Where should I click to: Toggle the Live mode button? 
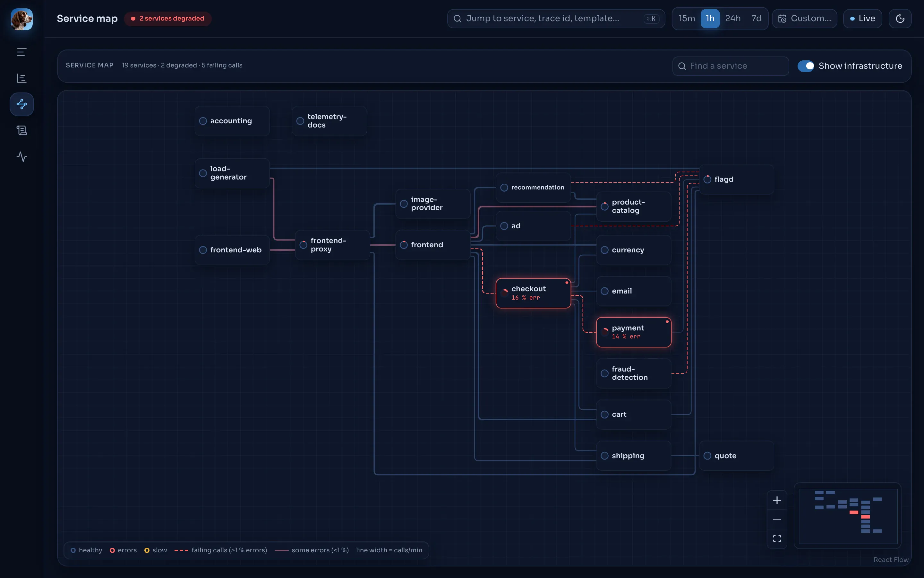point(862,18)
